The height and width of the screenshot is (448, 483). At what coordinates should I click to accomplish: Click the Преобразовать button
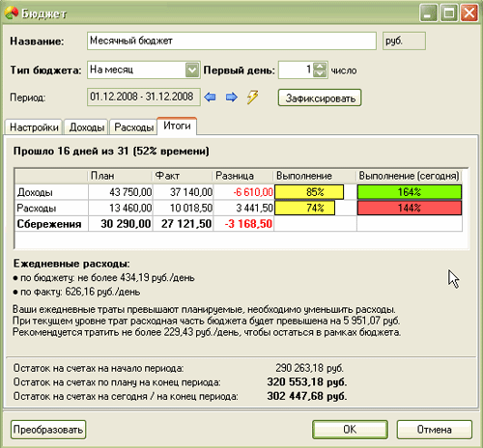click(48, 430)
